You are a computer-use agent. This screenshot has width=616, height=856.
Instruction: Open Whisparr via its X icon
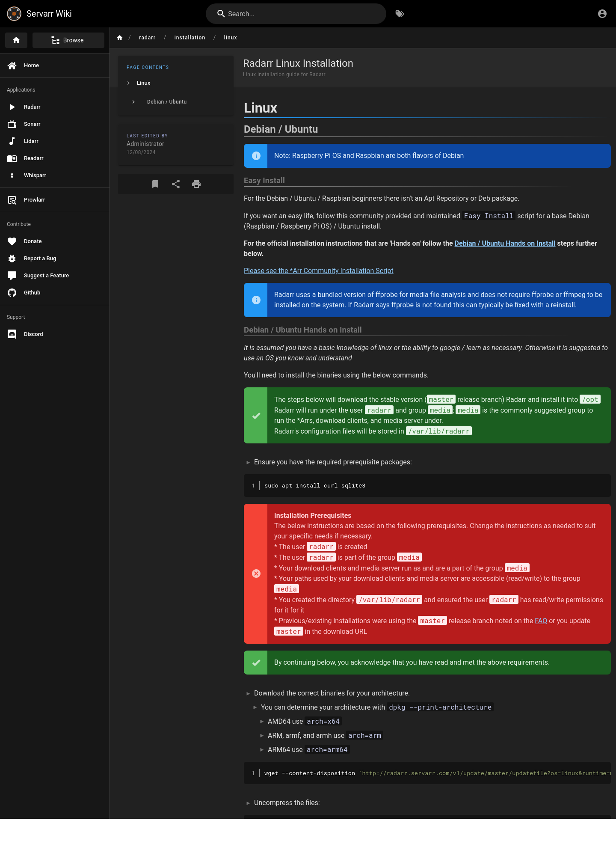(x=12, y=175)
